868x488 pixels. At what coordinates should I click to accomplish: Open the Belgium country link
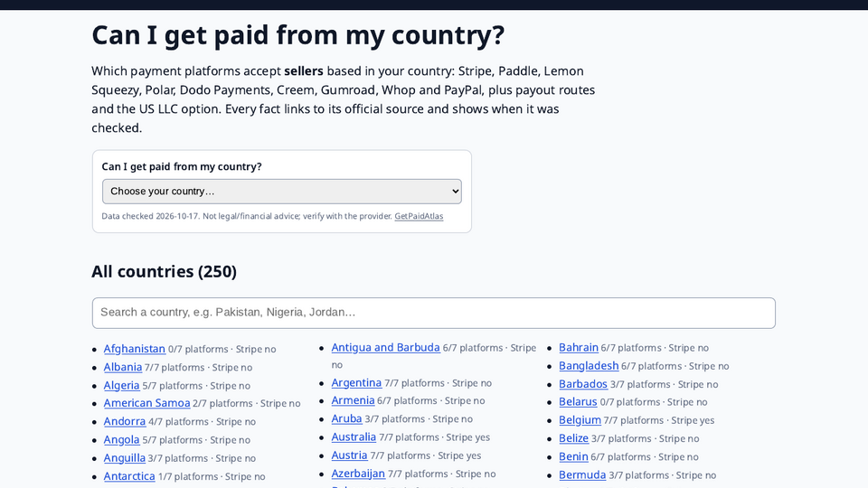tap(580, 420)
